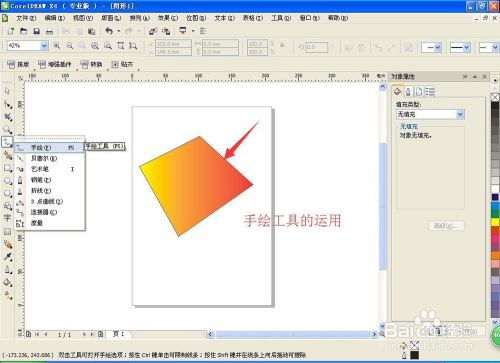Open the 工具 (Tools) menu
Screen dimensions: 500x363
[281, 18]
